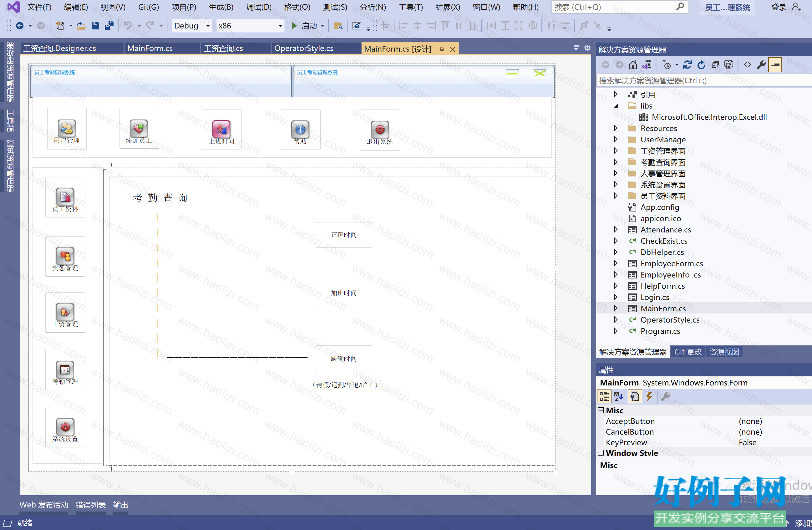Toggle alphabetical sorting in Properties panel

tap(619, 397)
